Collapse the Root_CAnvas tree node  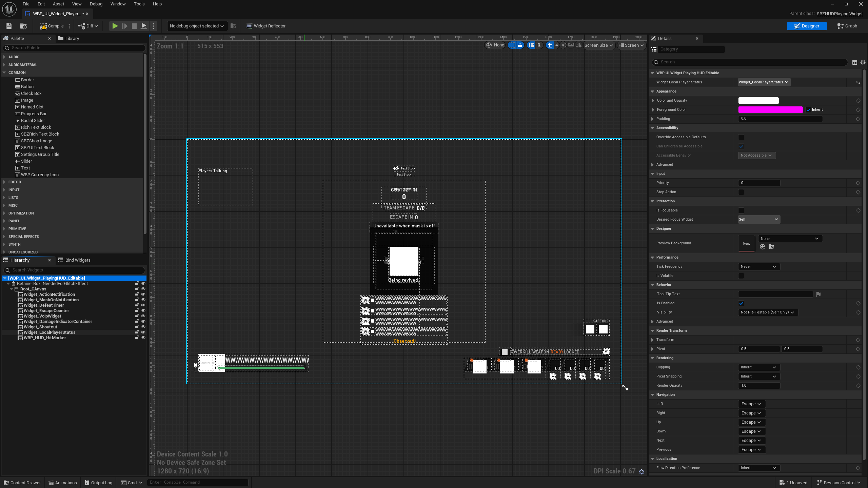(x=12, y=289)
